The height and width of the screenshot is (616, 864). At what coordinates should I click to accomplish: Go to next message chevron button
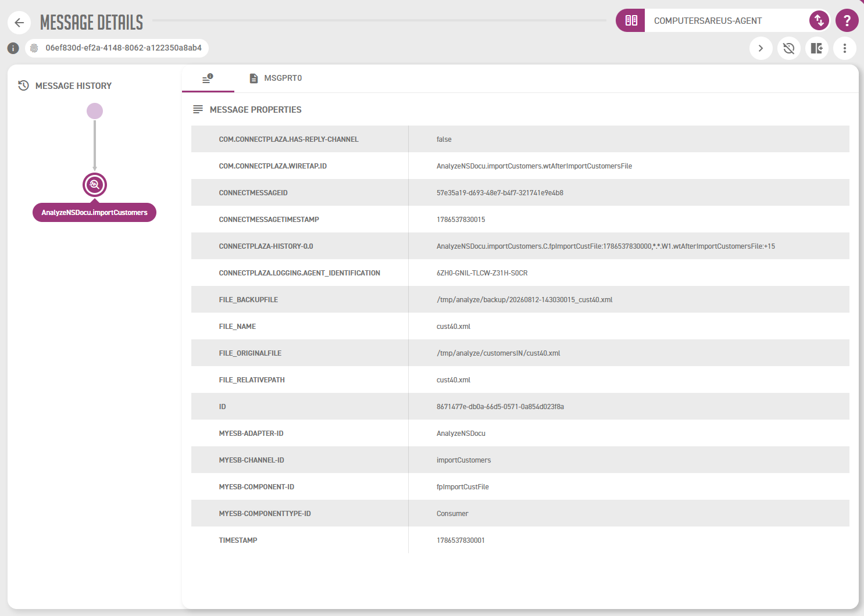(x=761, y=48)
